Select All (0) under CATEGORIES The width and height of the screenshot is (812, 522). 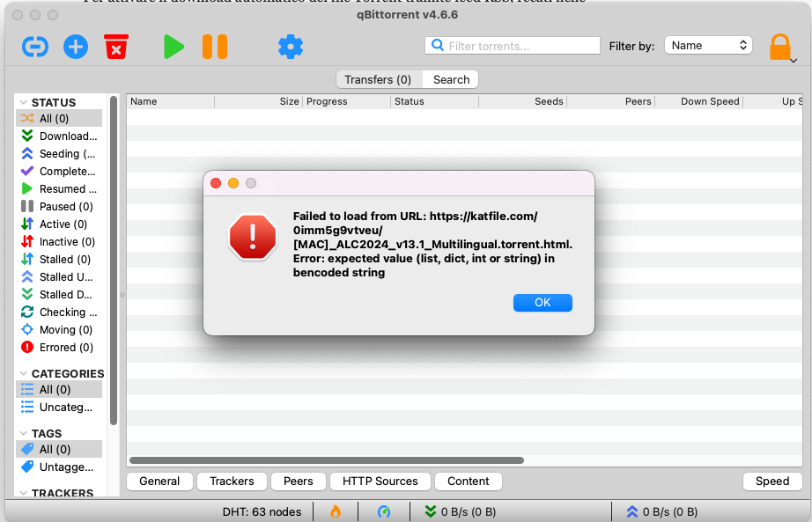(x=59, y=389)
